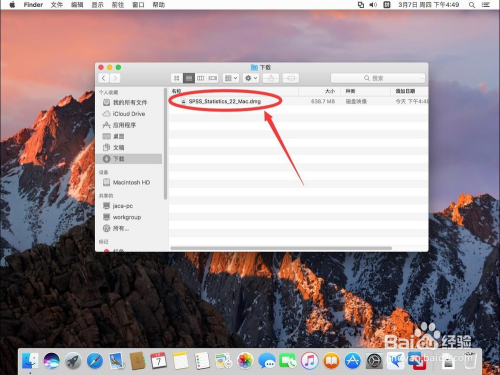Viewport: 500px width, 375px height.
Task: Open App Store from the Dock
Action: click(353, 361)
